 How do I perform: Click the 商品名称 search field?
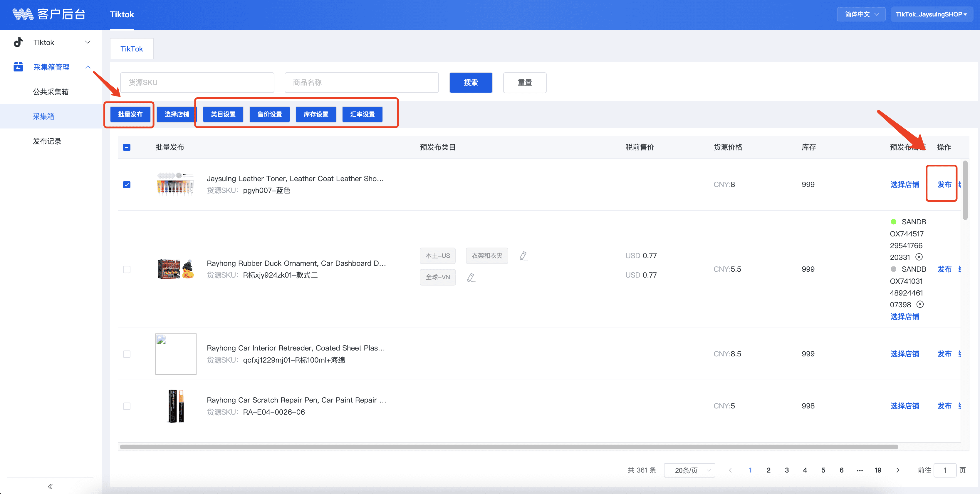(361, 83)
